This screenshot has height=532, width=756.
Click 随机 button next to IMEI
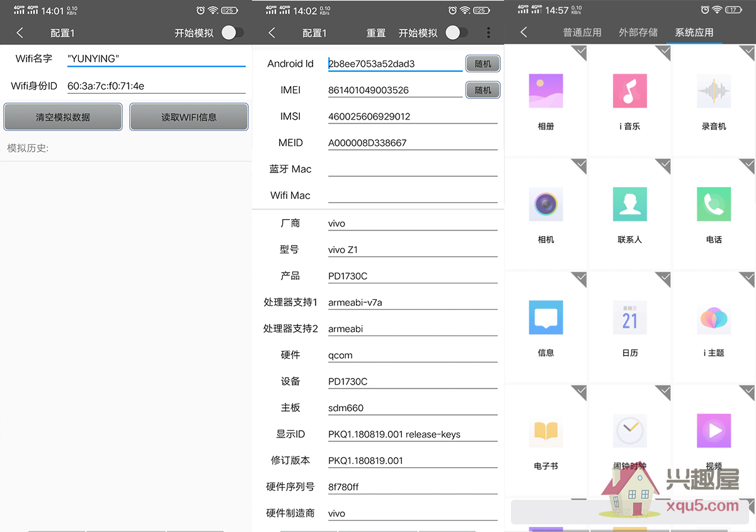click(x=483, y=90)
